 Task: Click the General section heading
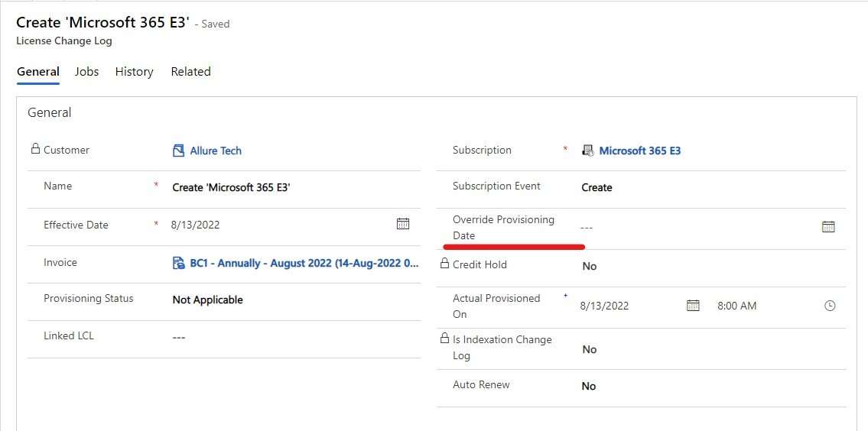tap(49, 113)
